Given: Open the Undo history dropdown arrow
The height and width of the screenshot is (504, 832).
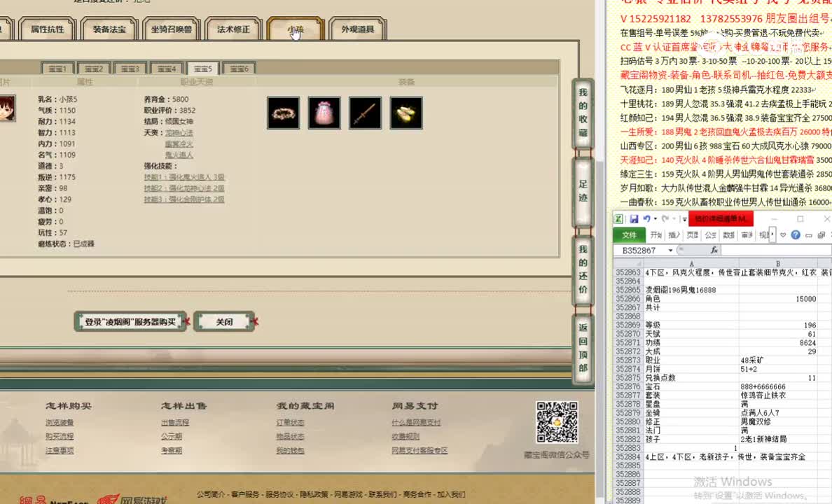Looking at the screenshot, I should pos(655,218).
